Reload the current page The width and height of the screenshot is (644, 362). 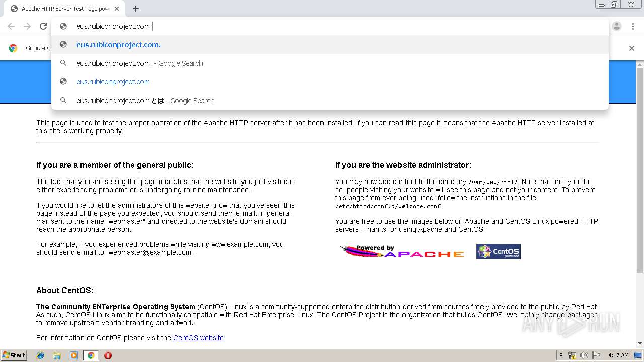point(43,26)
